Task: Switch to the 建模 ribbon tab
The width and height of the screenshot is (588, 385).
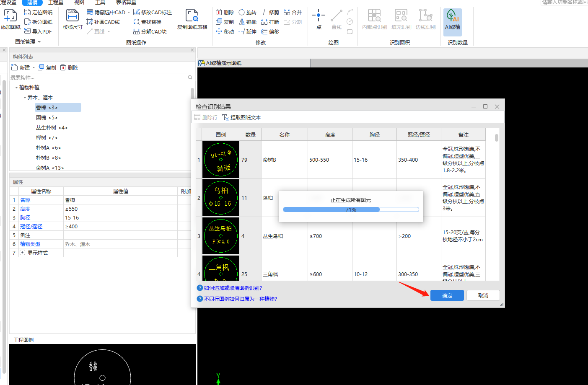Action: (x=32, y=3)
